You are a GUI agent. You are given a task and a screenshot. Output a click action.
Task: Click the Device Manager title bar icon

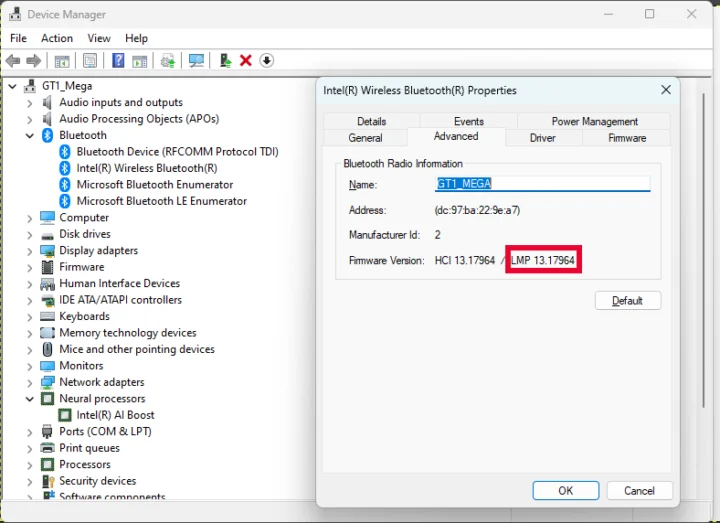click(15, 14)
